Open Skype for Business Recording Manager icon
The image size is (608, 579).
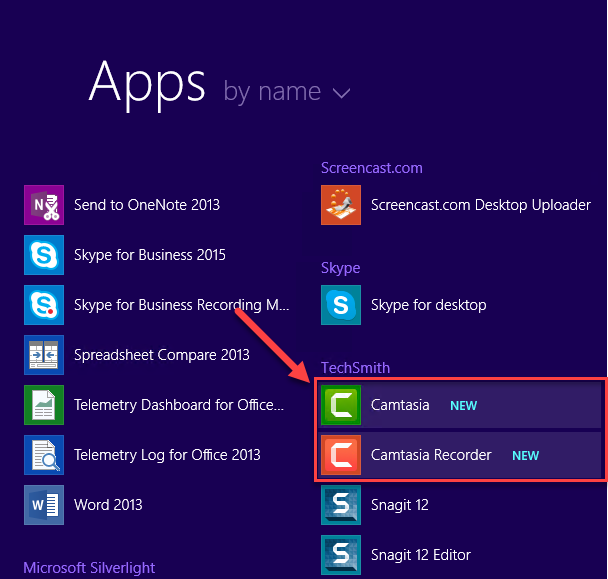pyautogui.click(x=44, y=305)
